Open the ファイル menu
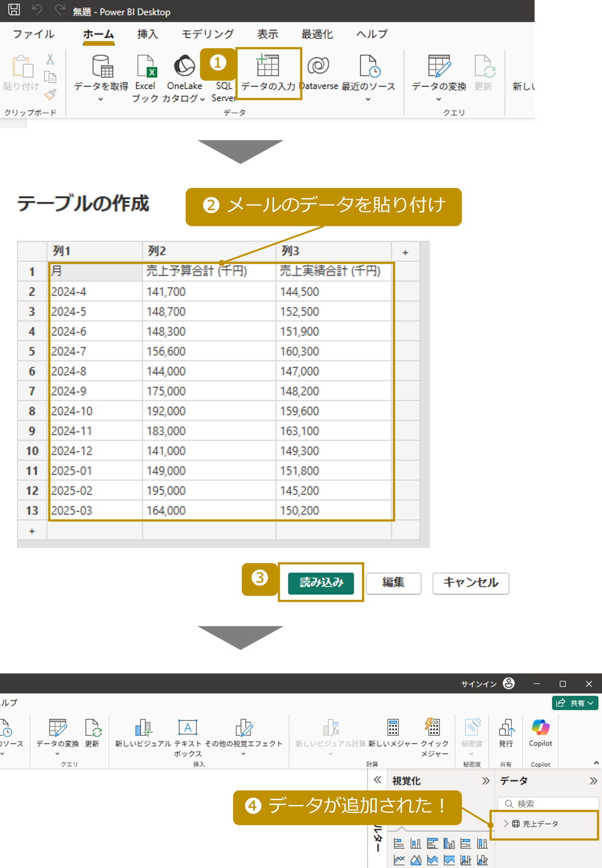The height and width of the screenshot is (868, 602). click(x=33, y=34)
